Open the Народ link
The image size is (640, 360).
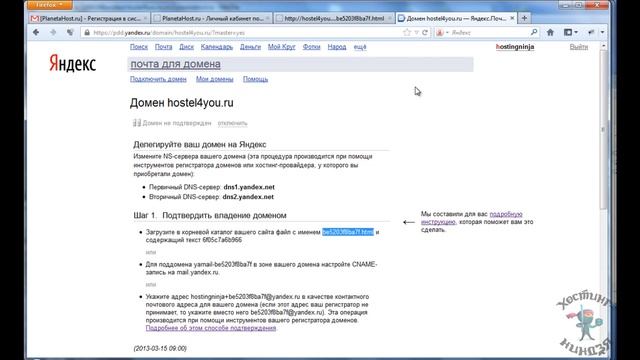[x=337, y=47]
